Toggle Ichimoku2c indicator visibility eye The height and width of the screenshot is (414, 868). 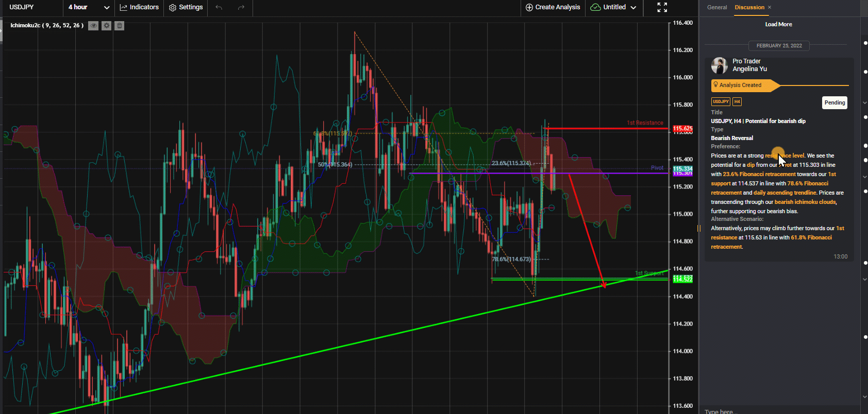93,25
